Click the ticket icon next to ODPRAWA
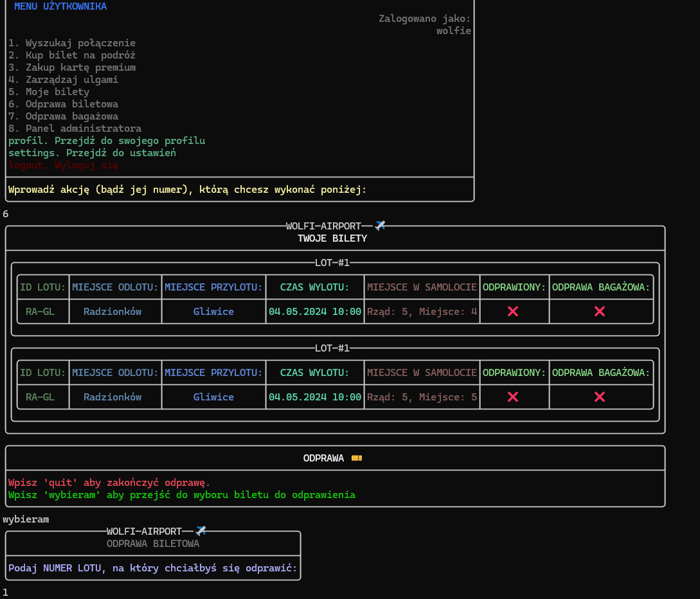700x599 pixels. [x=357, y=458]
